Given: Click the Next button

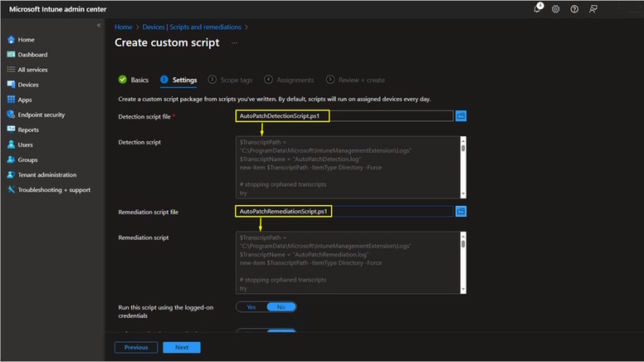Looking at the screenshot, I should pos(182,347).
